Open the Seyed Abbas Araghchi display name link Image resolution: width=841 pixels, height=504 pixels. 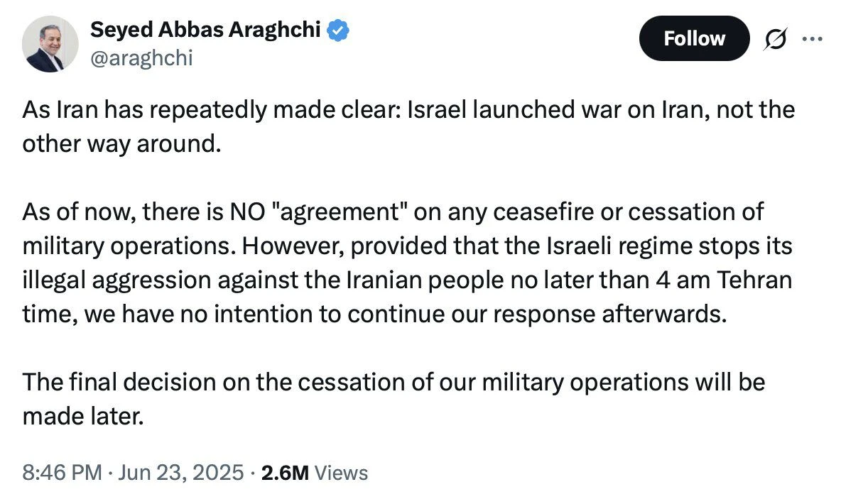[206, 31]
